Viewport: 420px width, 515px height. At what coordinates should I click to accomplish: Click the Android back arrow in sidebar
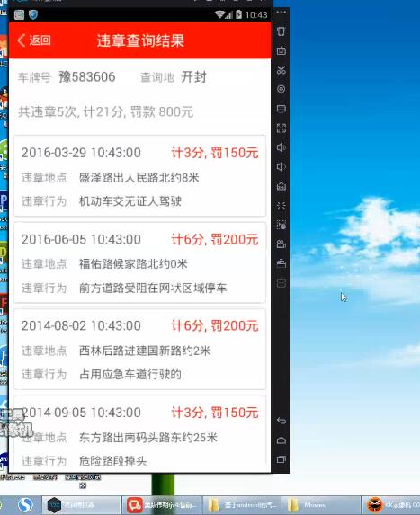[x=281, y=421]
